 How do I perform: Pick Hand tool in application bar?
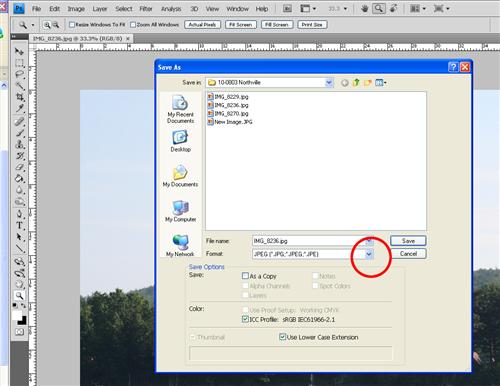coord(365,9)
